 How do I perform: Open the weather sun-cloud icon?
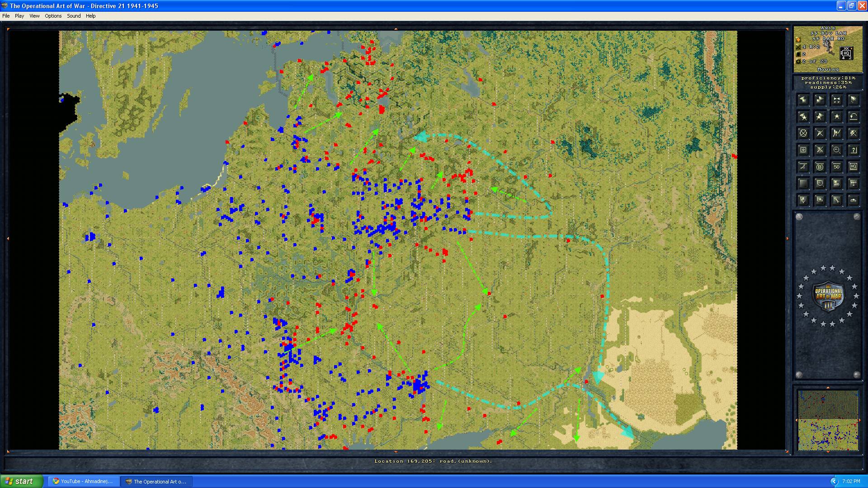pos(836,183)
